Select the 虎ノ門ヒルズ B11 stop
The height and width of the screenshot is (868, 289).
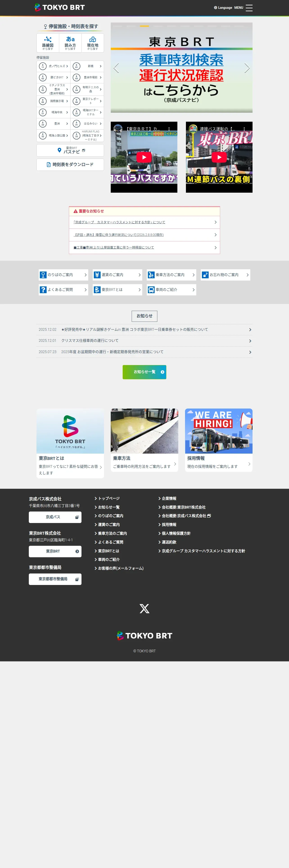(54, 66)
